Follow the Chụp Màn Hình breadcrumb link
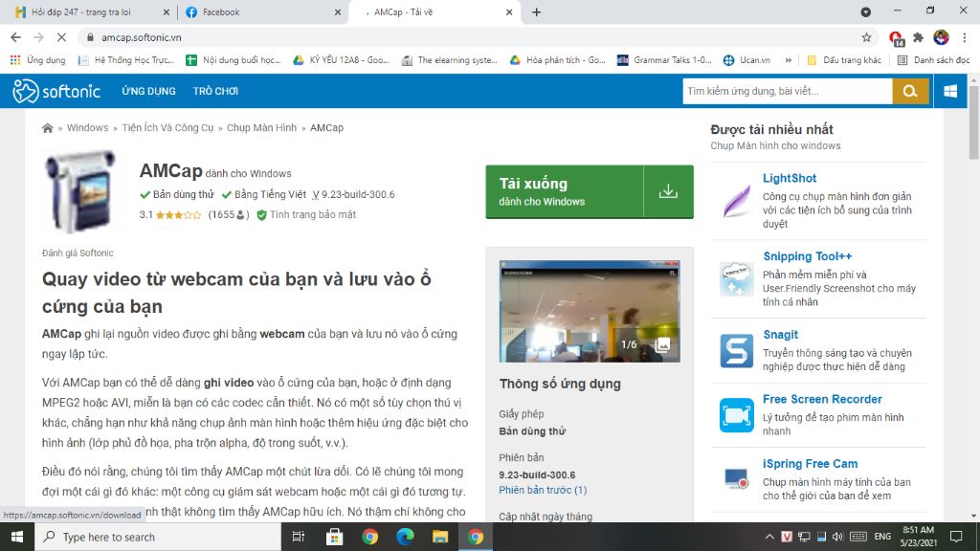980x551 pixels. [x=261, y=127]
